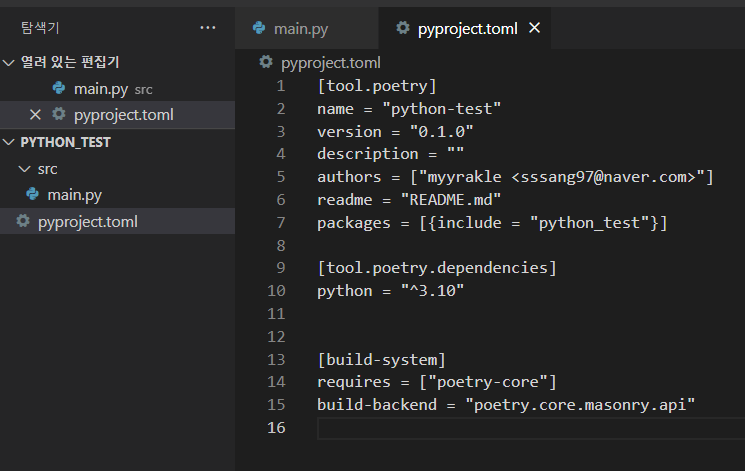Open the Explorer more actions ellipsis menu
The width and height of the screenshot is (745, 471).
point(208,28)
